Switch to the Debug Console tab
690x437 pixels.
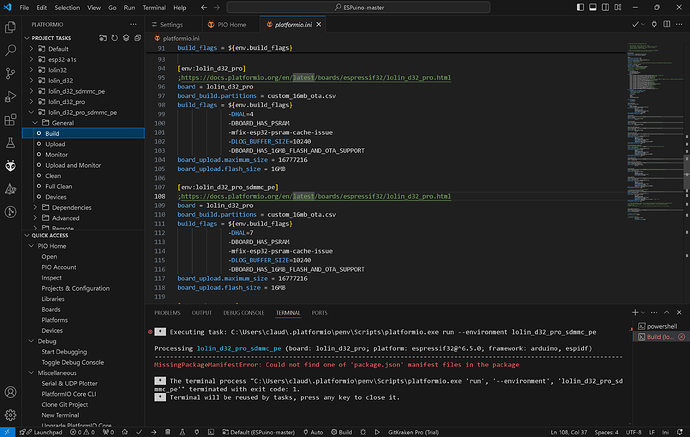click(243, 313)
